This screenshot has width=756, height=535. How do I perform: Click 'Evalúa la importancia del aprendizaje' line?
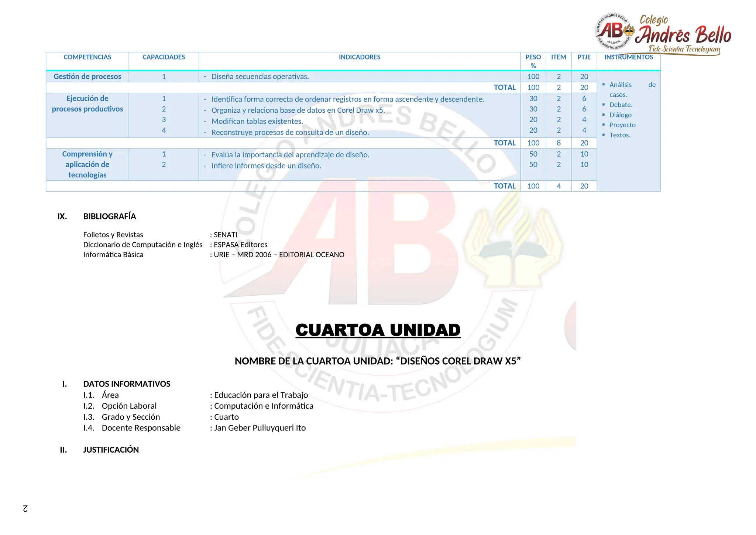[x=290, y=154]
